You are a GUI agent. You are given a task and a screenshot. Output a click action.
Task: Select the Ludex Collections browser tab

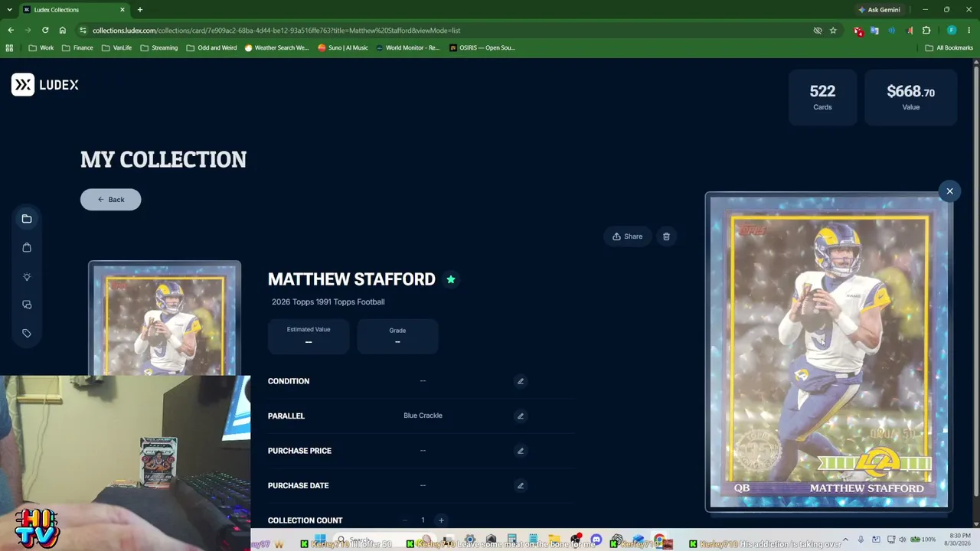tap(74, 10)
